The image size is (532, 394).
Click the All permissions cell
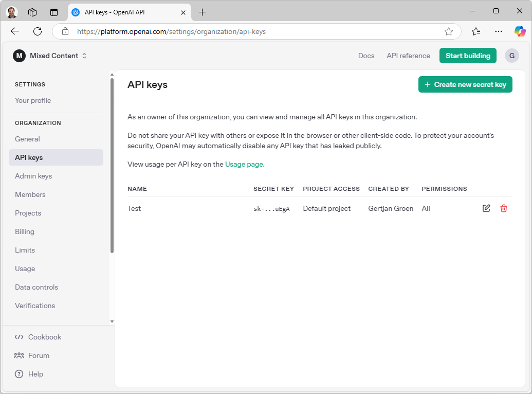426,208
